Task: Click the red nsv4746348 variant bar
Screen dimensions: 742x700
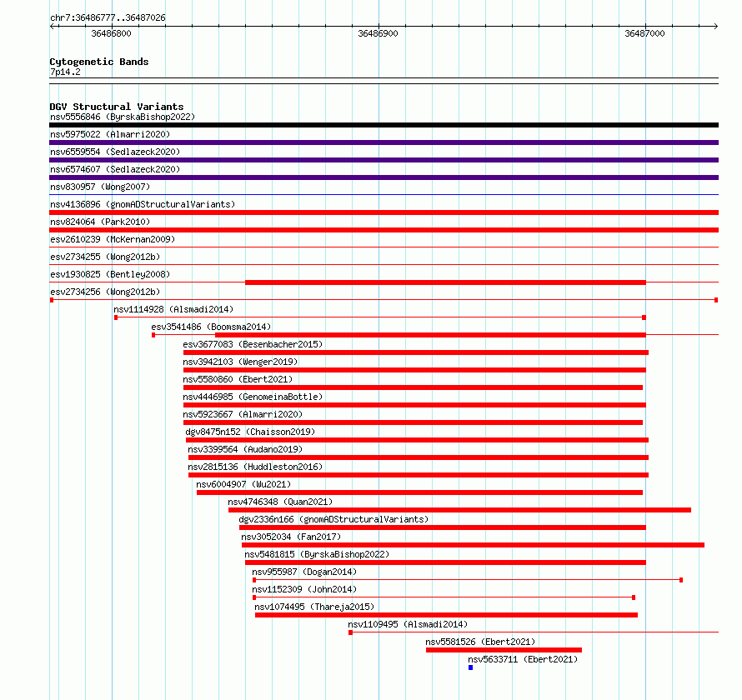Action: pyautogui.click(x=459, y=510)
